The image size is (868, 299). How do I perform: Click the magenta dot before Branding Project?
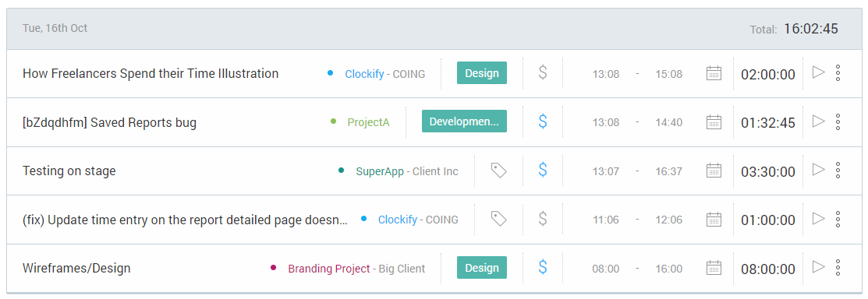click(x=273, y=268)
